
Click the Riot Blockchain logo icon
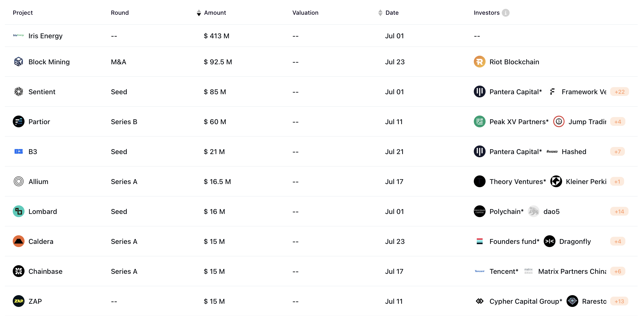[479, 62]
